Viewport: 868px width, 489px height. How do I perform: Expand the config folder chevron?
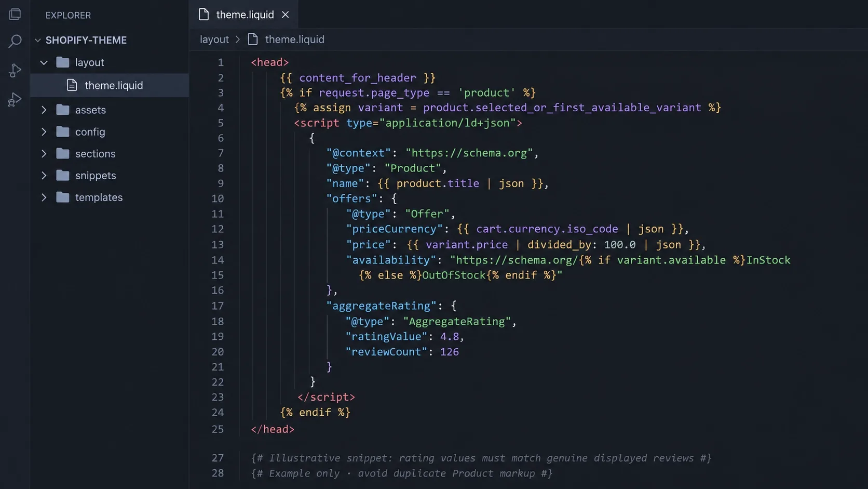pyautogui.click(x=44, y=131)
